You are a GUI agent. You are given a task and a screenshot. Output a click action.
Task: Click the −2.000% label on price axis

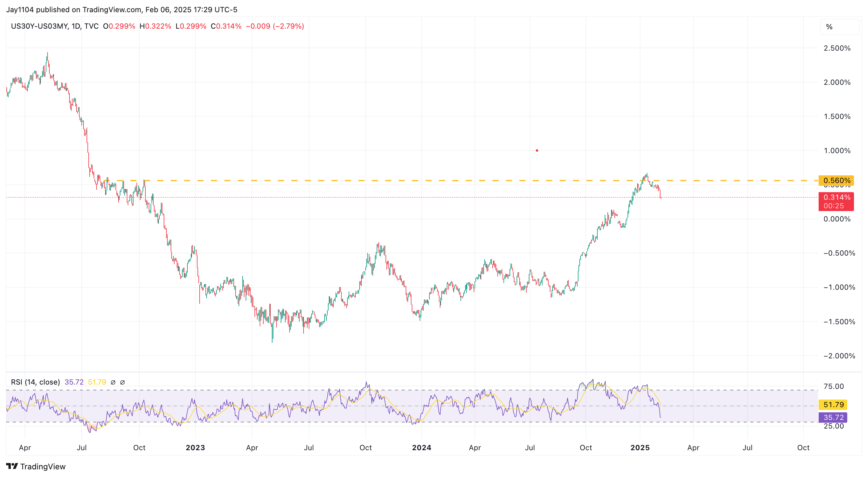point(839,356)
